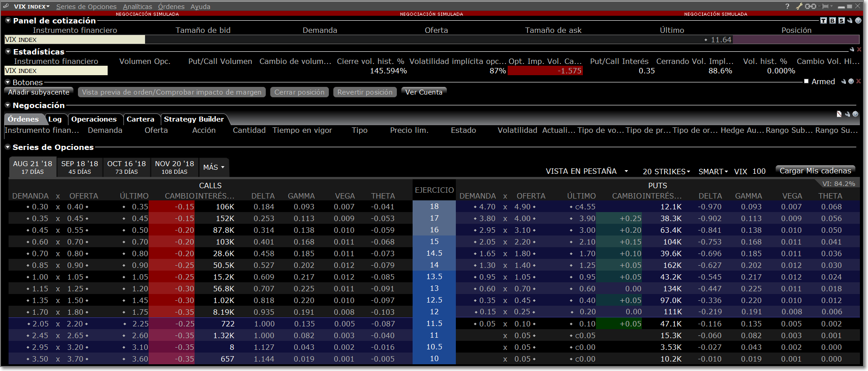Open the Órdenes menu in menu bar
Viewport: 868px width, 371px height.
pyautogui.click(x=171, y=7)
